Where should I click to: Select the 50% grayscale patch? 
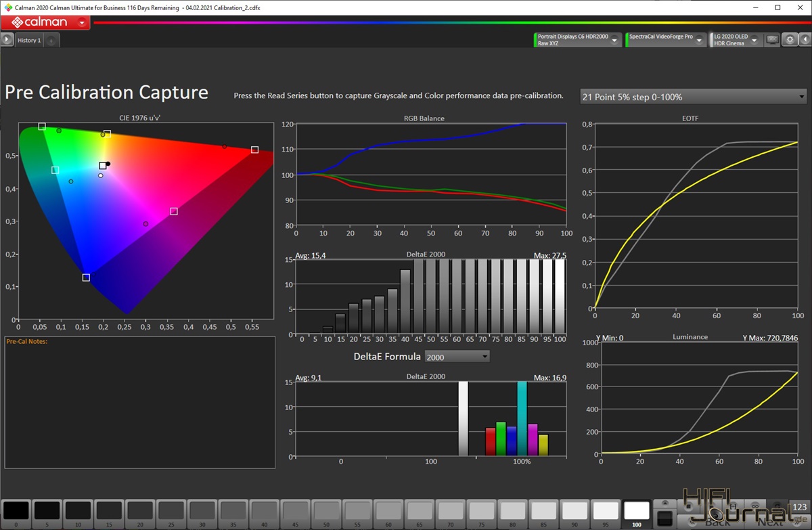tap(326, 514)
